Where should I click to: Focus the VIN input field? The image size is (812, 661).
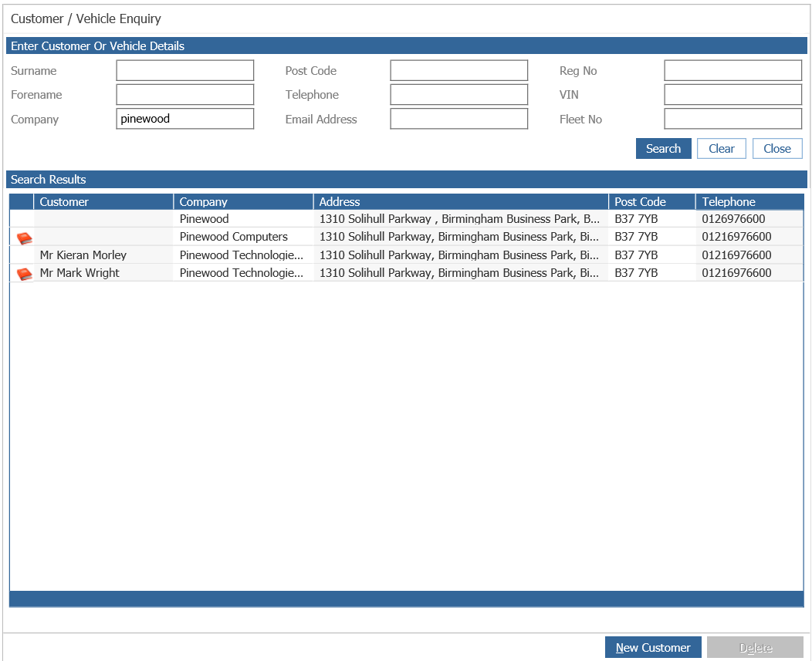pyautogui.click(x=732, y=95)
